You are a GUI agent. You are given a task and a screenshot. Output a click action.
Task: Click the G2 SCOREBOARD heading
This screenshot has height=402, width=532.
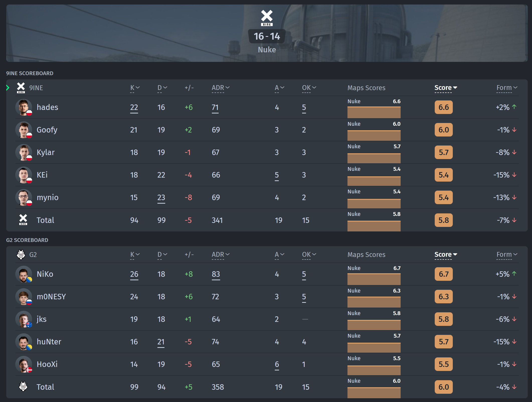(x=27, y=240)
